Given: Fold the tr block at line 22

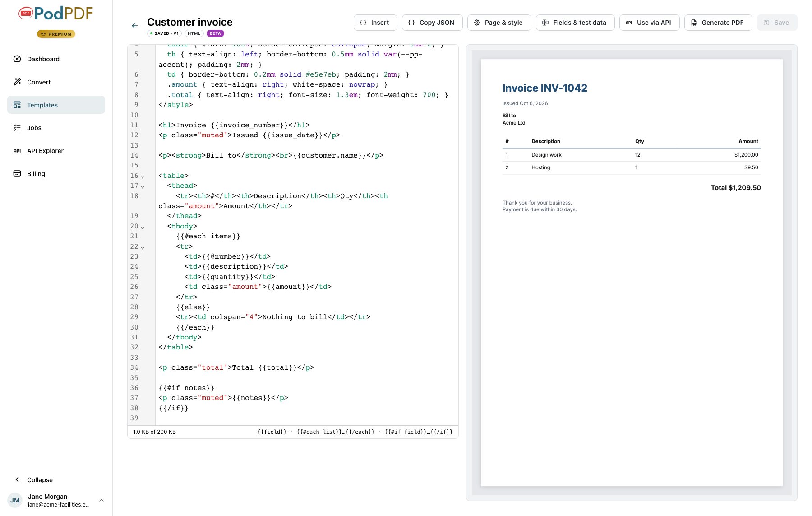Looking at the screenshot, I should pos(143,247).
